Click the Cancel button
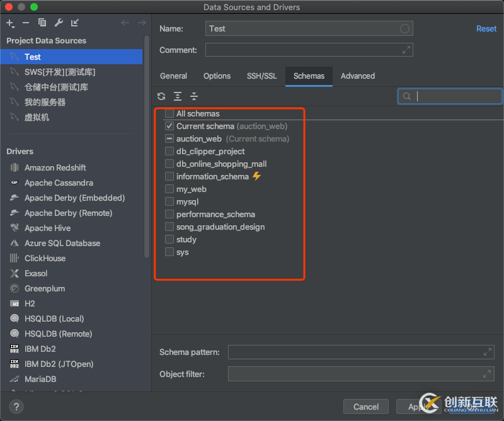 click(366, 407)
